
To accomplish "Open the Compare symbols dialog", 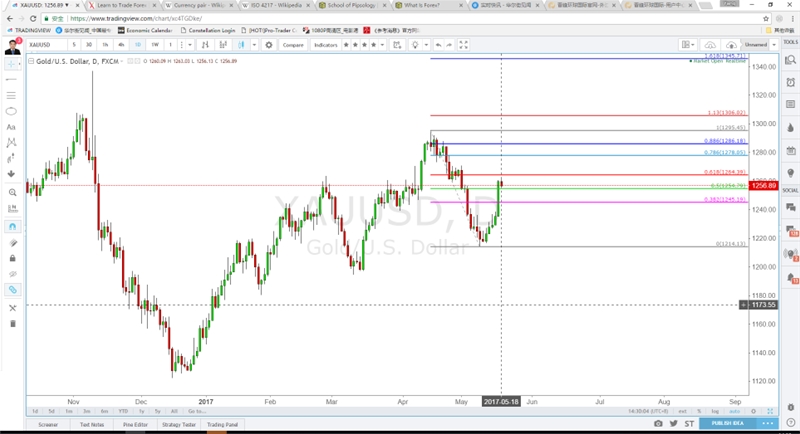I will point(293,45).
